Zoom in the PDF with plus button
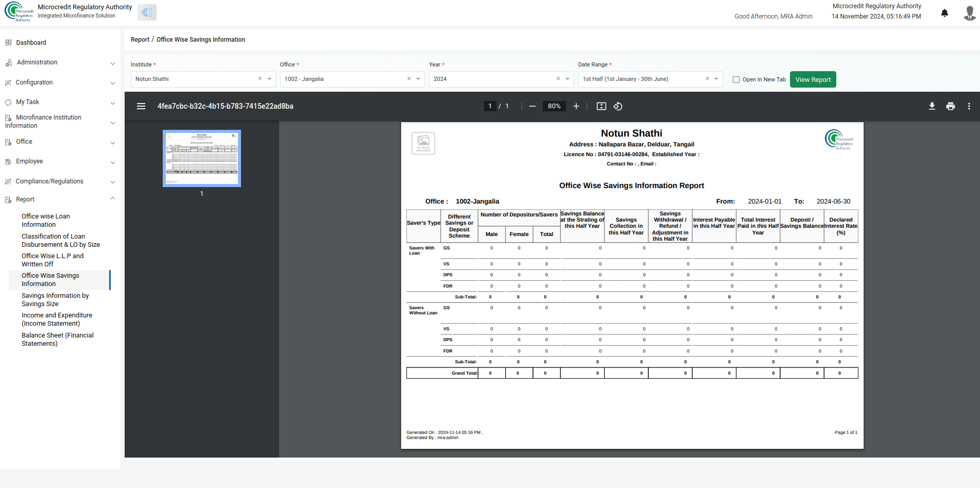Screen dimensions: 980x488 point(576,106)
